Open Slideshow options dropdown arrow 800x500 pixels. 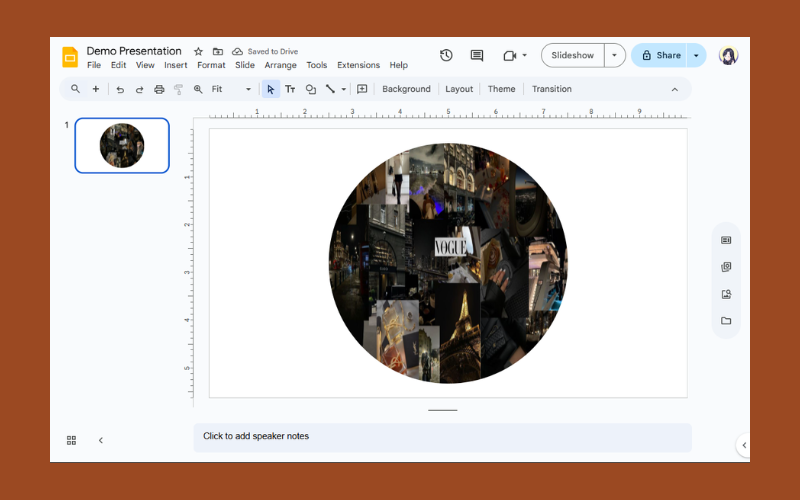[x=614, y=55]
